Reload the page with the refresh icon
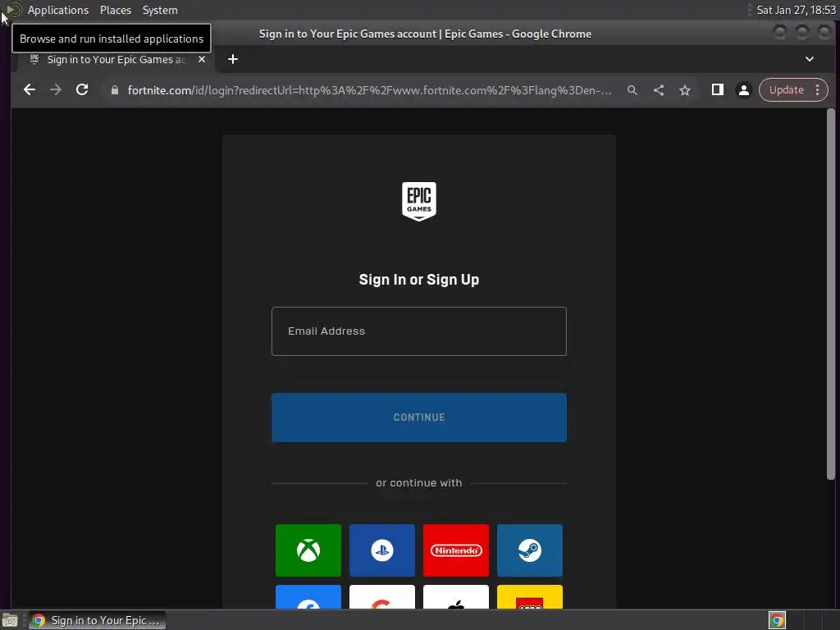The height and width of the screenshot is (630, 840). tap(82, 90)
